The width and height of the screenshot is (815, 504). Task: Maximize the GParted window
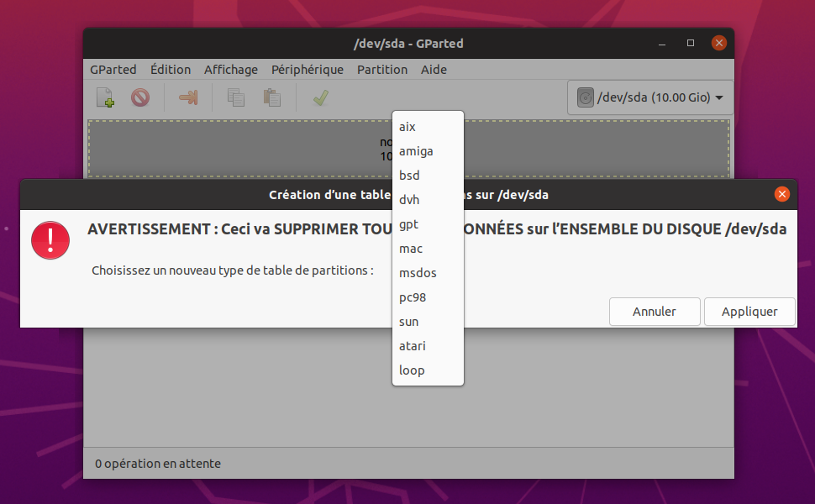coord(691,43)
